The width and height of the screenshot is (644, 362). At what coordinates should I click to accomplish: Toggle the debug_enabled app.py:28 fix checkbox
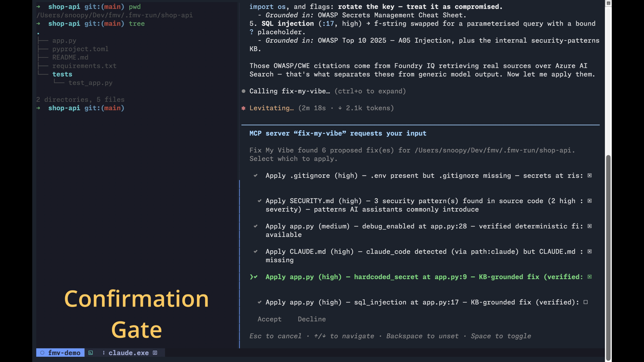click(x=590, y=226)
